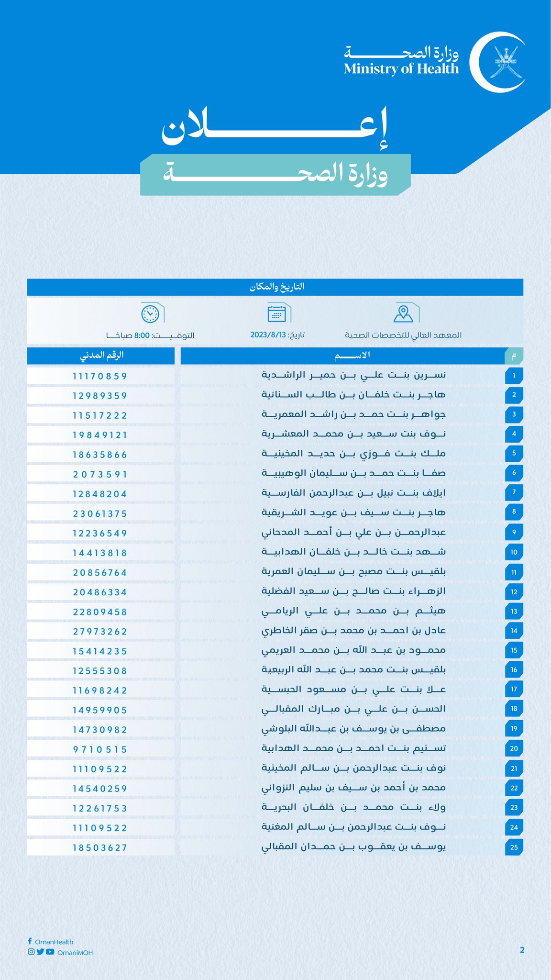The height and width of the screenshot is (980, 551).
Task: Click the large 'إعلان' heading
Action: [x=275, y=127]
